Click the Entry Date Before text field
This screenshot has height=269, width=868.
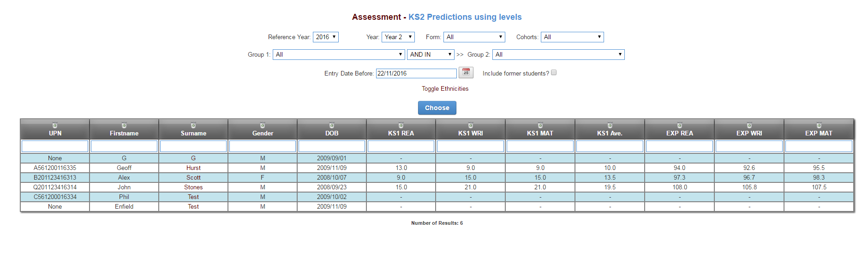tap(416, 73)
